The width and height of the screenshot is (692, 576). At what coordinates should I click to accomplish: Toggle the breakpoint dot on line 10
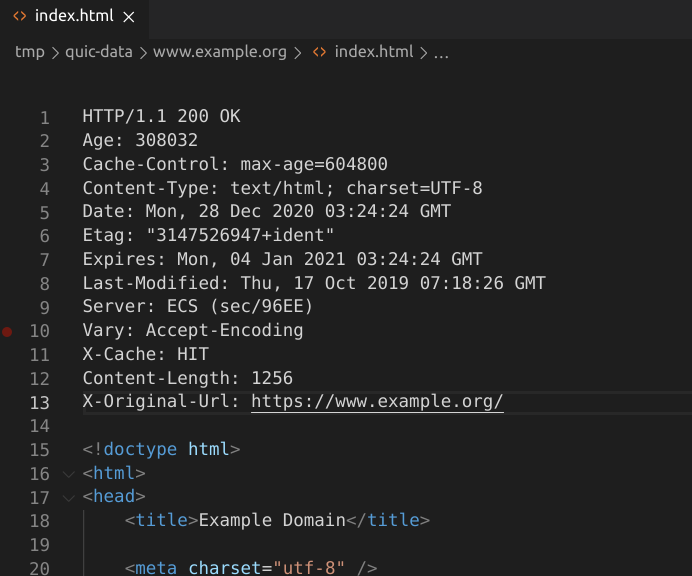(7, 331)
